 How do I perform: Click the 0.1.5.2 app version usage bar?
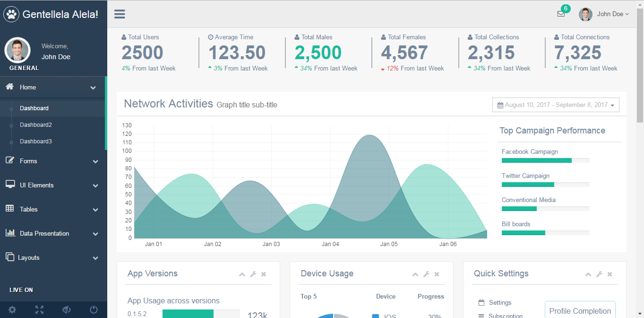201,314
